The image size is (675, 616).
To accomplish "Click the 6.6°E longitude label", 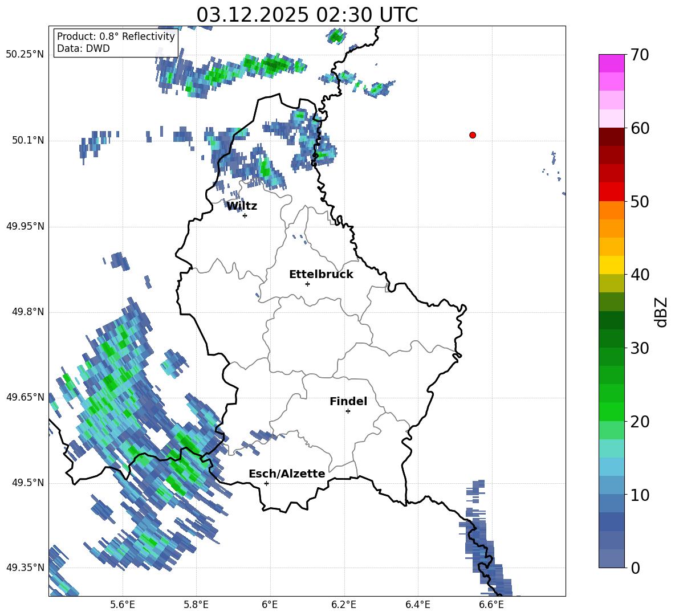I will point(491,605).
